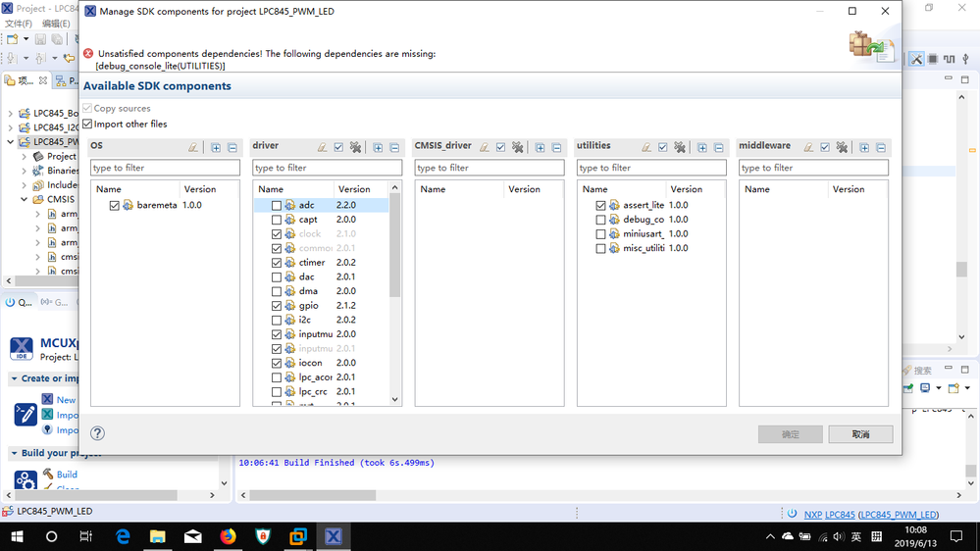Clear the utilities filter eraser icon
980x551 pixels.
pyautogui.click(x=646, y=147)
